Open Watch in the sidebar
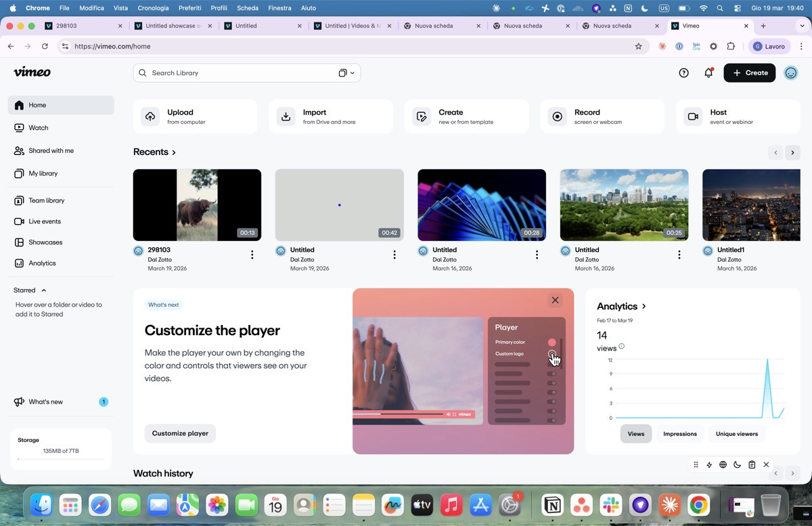812x526 pixels. (x=61, y=128)
